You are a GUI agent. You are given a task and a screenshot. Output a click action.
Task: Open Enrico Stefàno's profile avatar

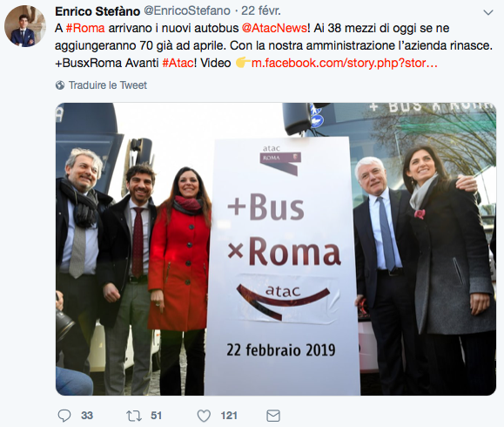(24, 26)
